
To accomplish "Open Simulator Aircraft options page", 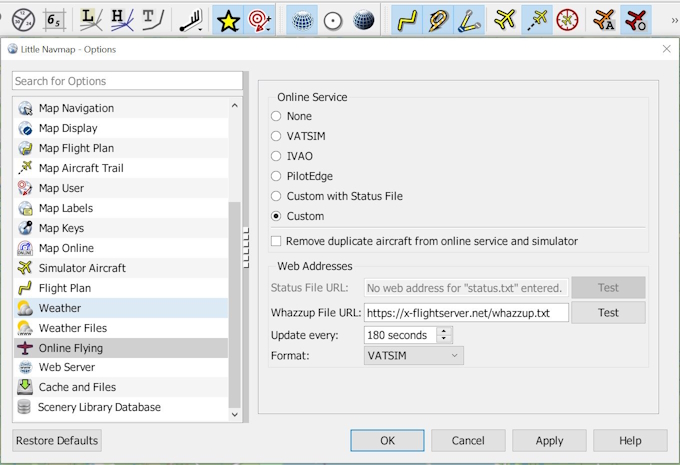I will (121, 268).
